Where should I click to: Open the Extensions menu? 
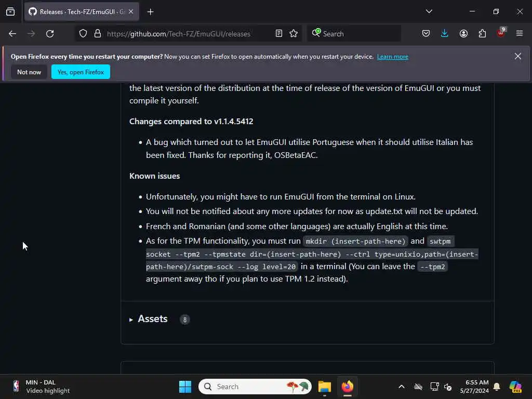[x=482, y=34]
